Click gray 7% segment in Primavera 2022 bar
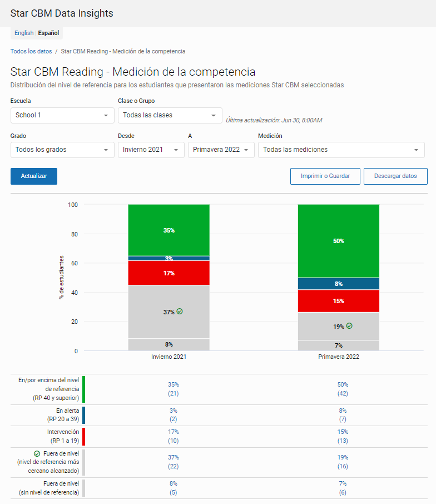436x504 pixels. [339, 345]
